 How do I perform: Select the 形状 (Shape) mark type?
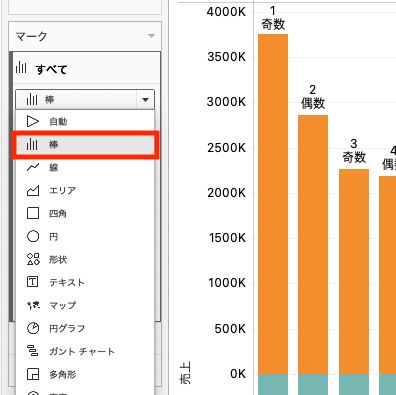click(85, 259)
